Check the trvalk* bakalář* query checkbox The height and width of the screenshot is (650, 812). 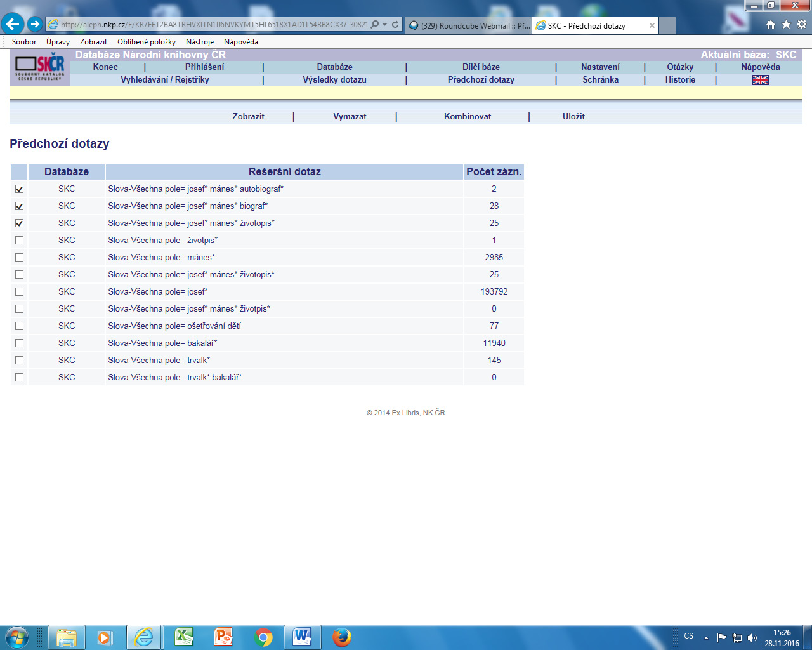tap(19, 378)
